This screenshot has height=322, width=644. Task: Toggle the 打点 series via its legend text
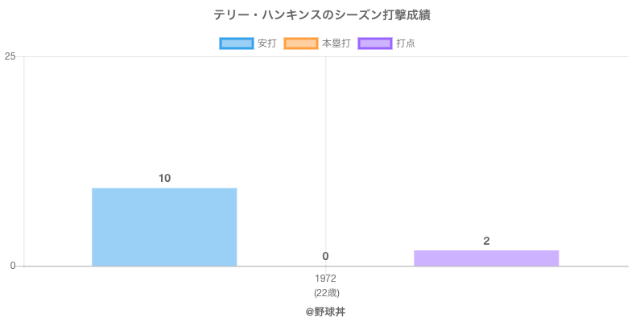[x=406, y=43]
